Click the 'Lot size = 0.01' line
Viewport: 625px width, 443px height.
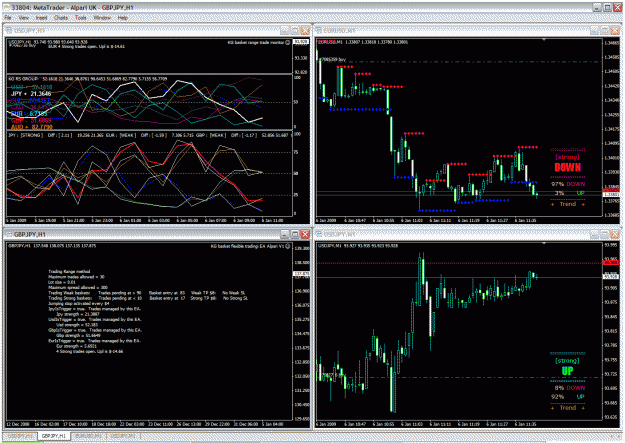point(62,282)
